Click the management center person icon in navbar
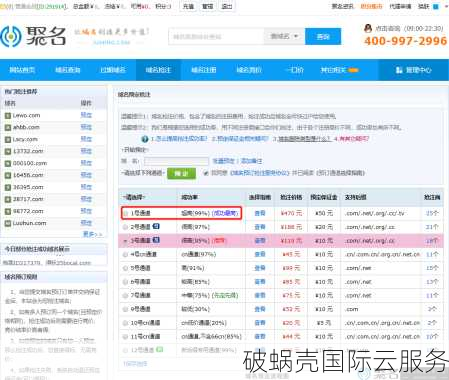The height and width of the screenshot is (380, 449). (x=399, y=70)
